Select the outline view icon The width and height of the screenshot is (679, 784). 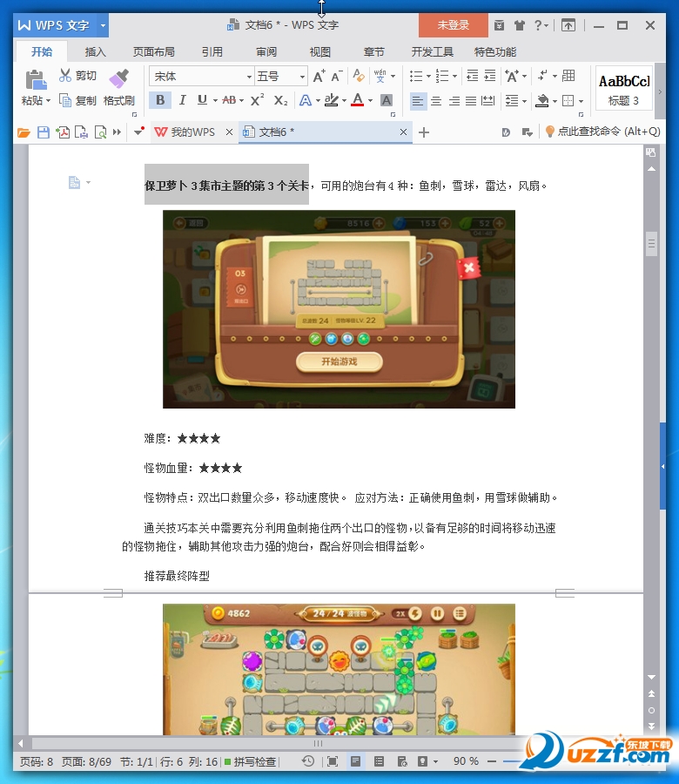pos(380,761)
